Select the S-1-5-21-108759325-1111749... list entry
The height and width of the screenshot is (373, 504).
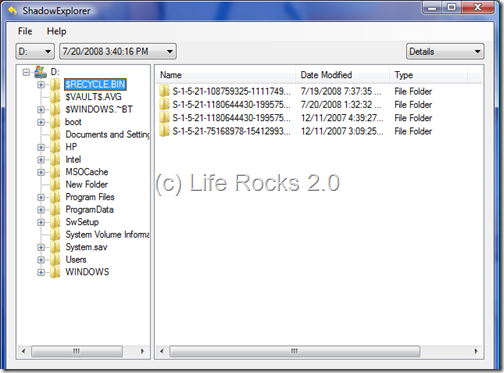coord(231,91)
